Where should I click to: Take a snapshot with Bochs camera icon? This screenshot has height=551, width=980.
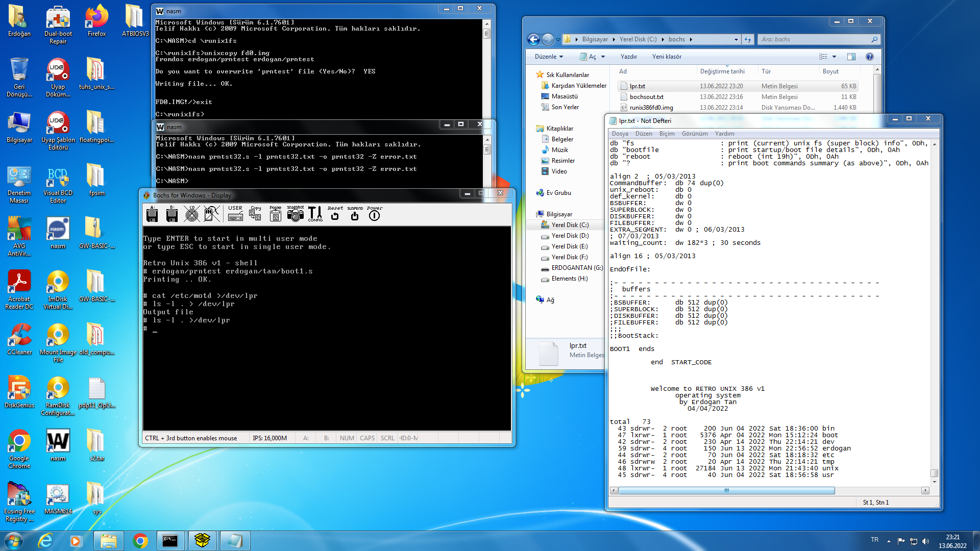pyautogui.click(x=295, y=214)
